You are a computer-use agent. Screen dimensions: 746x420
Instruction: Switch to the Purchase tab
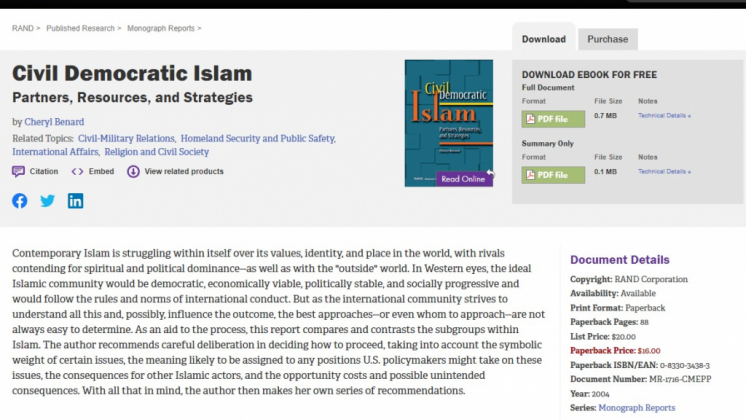[608, 39]
